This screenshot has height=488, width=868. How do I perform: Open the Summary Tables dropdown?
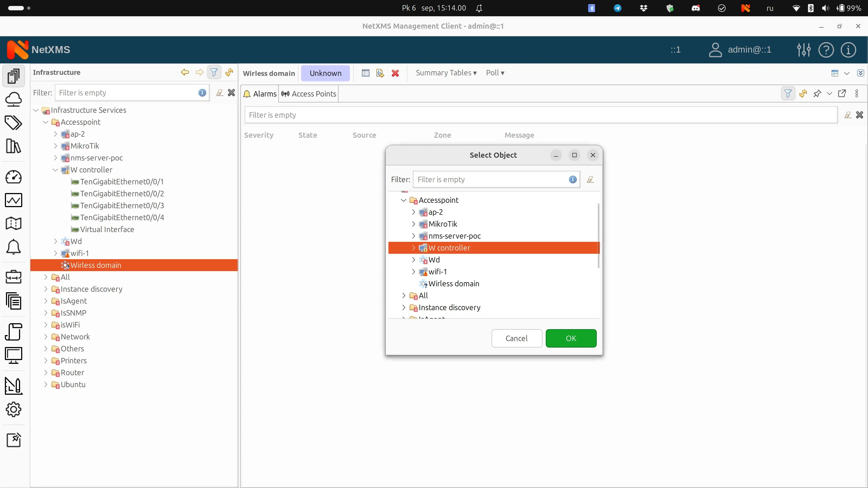click(446, 73)
